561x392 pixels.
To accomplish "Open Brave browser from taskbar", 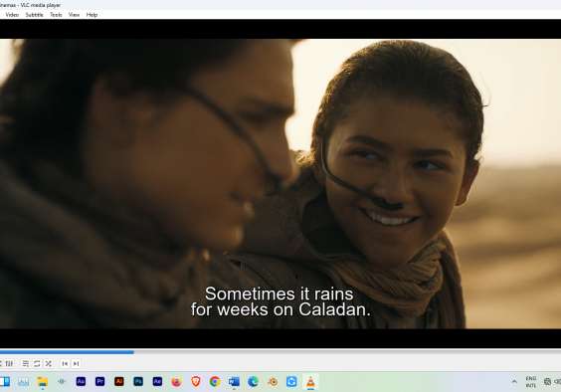I will coord(196,382).
